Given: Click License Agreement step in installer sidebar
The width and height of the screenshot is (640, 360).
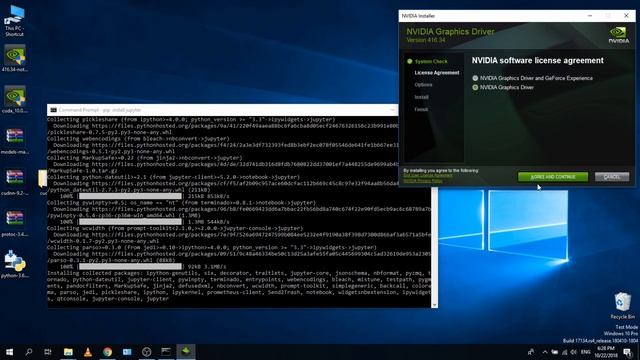Looking at the screenshot, I should 437,73.
